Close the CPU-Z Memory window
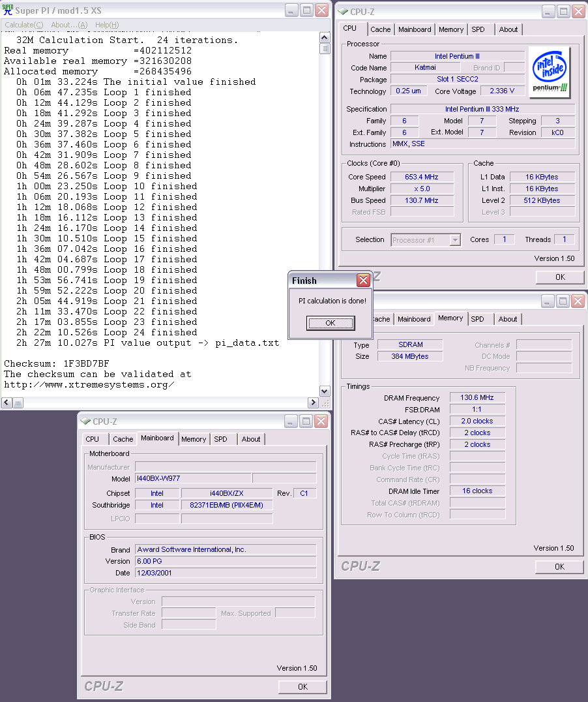 [578, 301]
